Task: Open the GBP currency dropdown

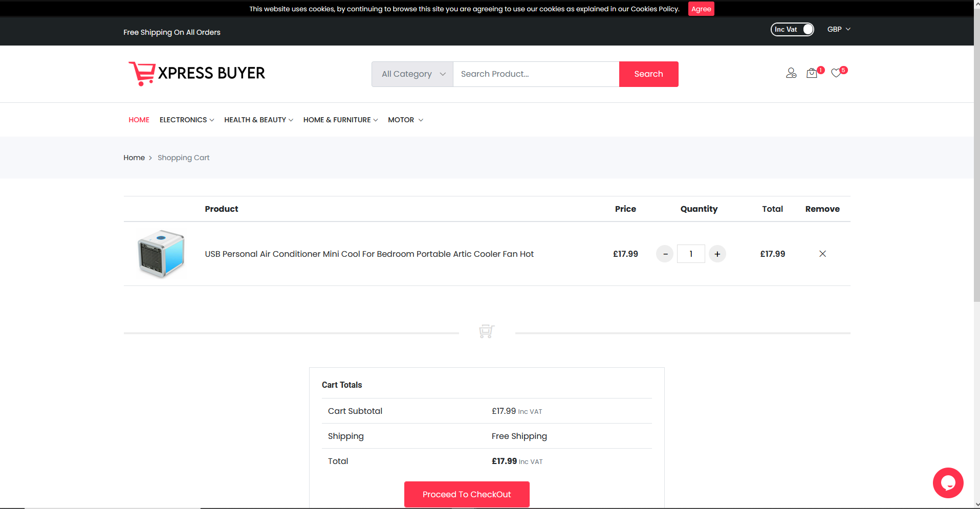Action: (x=838, y=30)
